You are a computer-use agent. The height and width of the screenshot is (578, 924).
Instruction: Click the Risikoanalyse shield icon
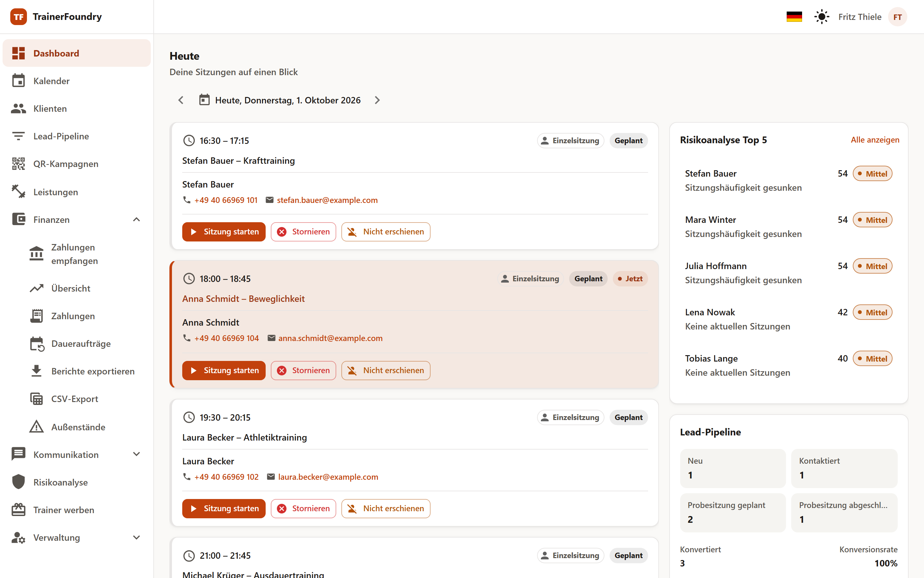tap(18, 482)
